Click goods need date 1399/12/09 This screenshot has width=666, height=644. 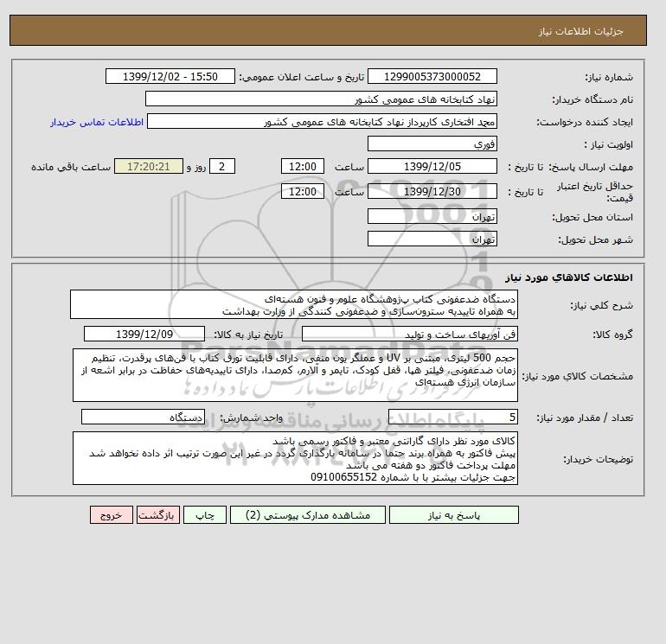tap(144, 334)
